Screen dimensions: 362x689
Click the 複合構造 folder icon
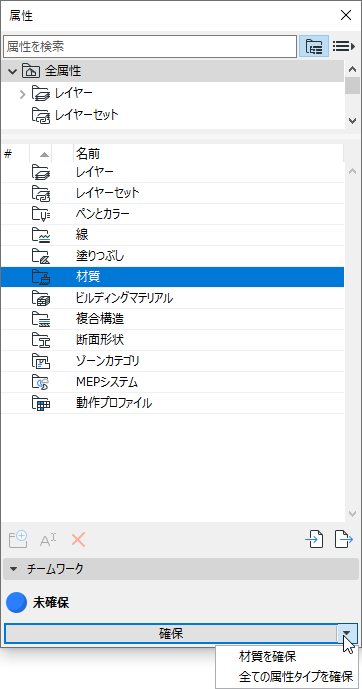[x=41, y=319]
